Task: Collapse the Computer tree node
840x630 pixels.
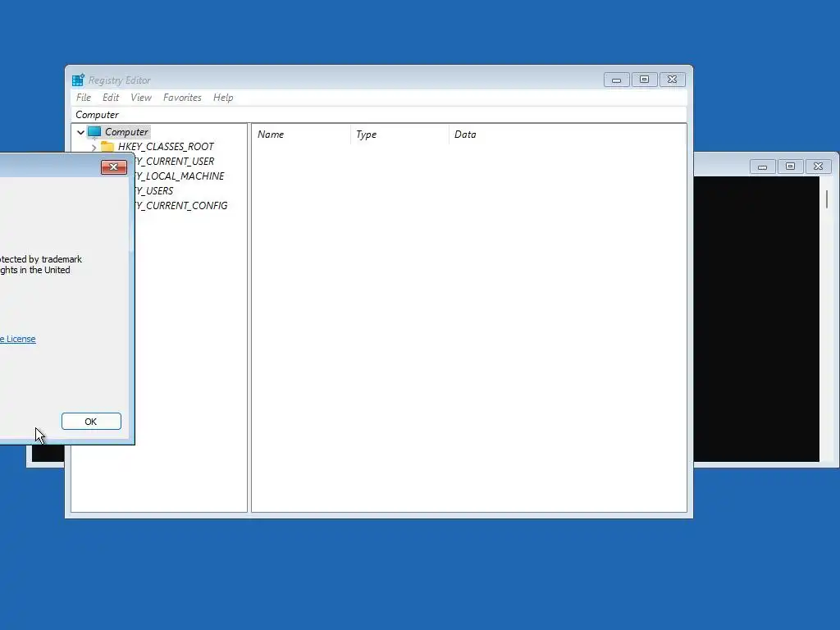Action: [80, 132]
